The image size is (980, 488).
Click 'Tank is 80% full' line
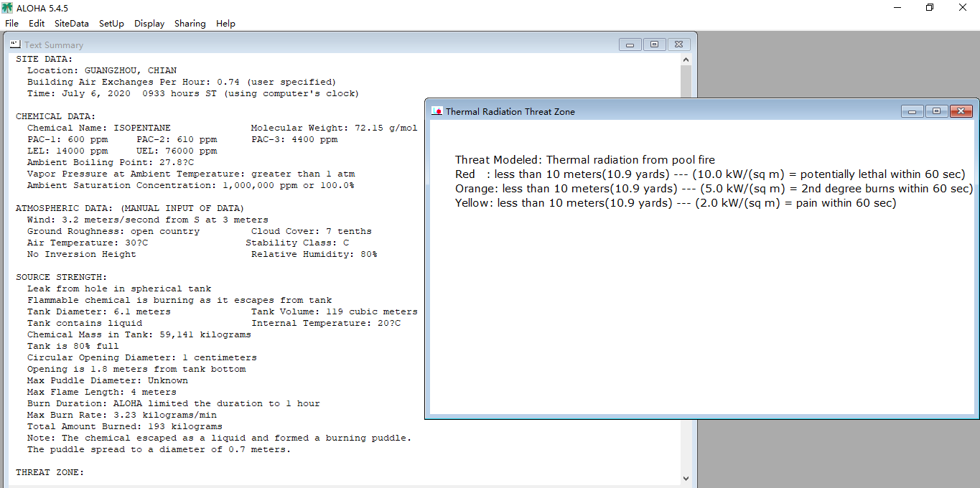coord(73,346)
